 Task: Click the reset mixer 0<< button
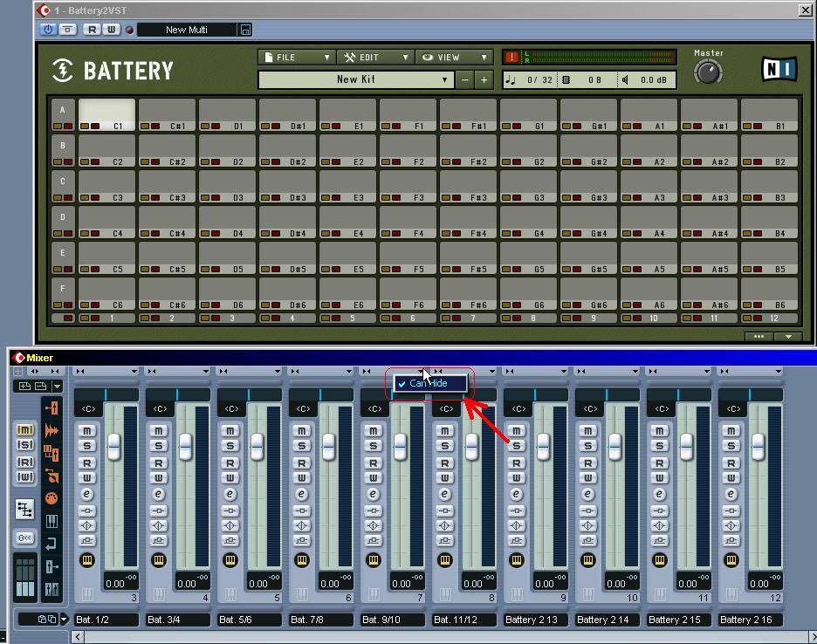24,538
